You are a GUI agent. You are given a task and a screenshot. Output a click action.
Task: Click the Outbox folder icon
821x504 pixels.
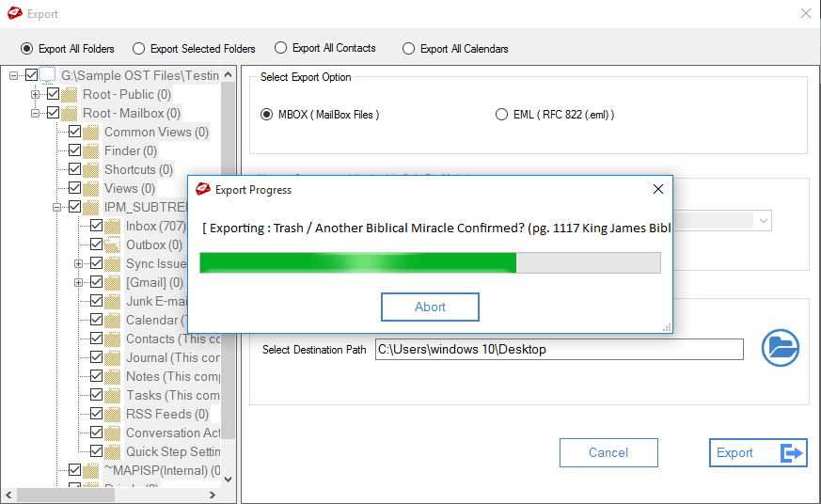tap(112, 244)
